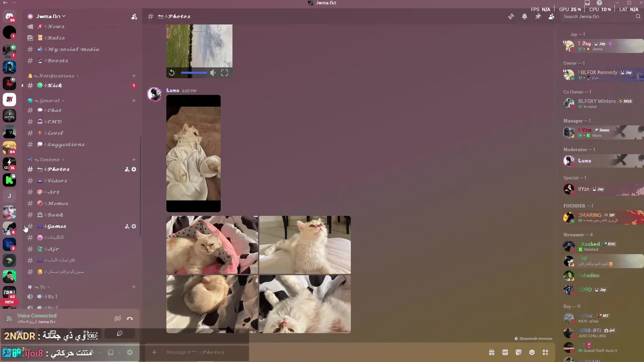Open User Settings gear icon
Image resolution: width=644 pixels, height=362 pixels.
click(x=130, y=352)
